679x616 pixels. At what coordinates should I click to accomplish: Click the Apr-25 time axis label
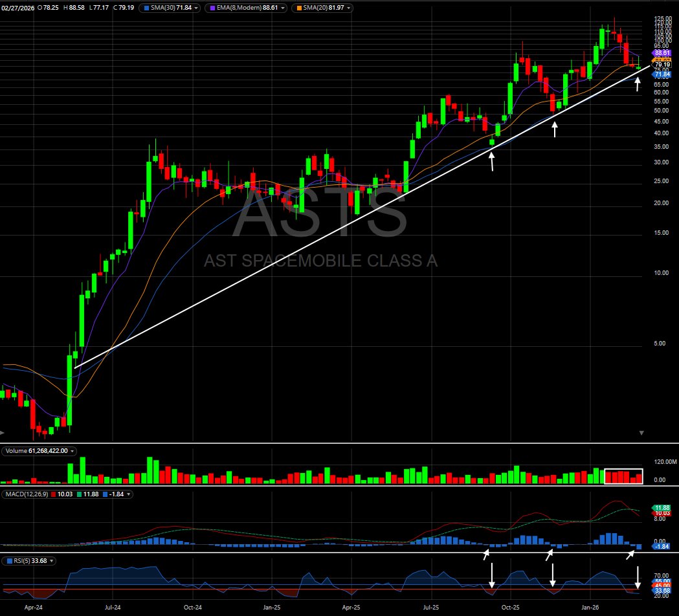tap(351, 608)
